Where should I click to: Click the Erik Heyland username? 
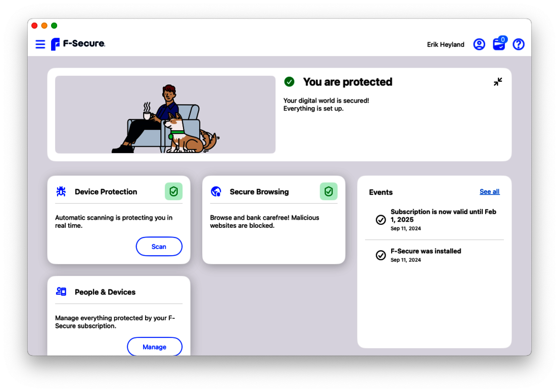click(x=445, y=44)
